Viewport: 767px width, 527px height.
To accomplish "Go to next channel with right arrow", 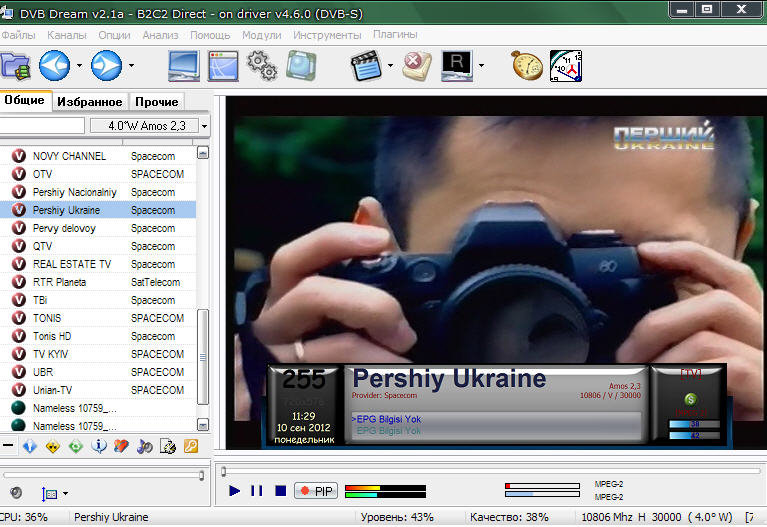I will pos(106,66).
